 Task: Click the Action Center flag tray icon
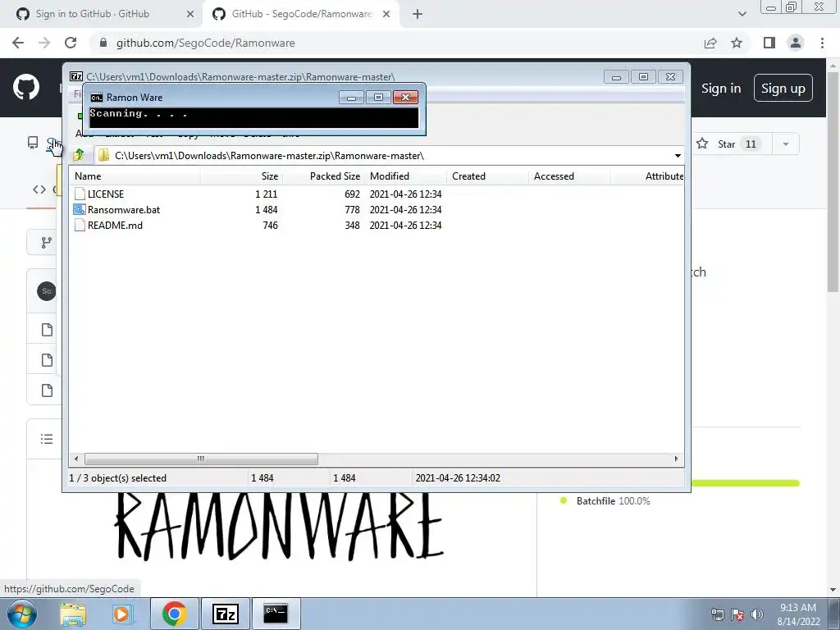point(737,614)
